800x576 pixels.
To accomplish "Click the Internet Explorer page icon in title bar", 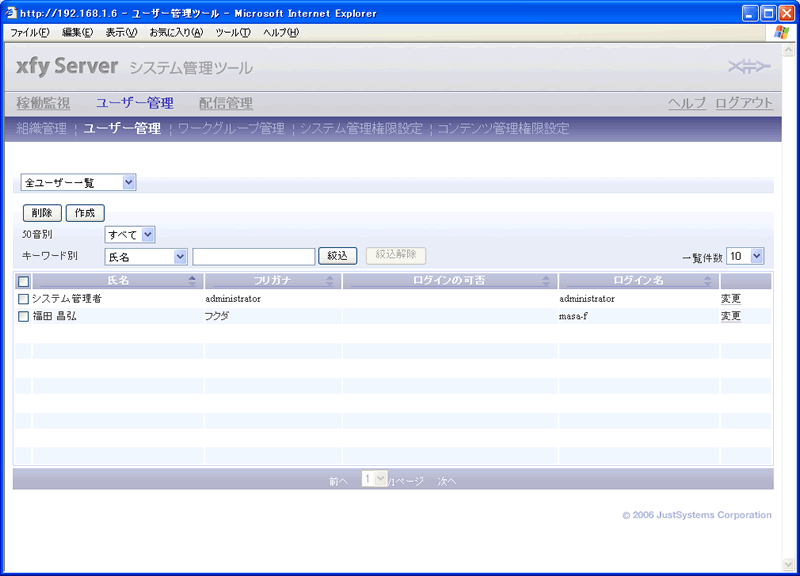I will (x=11, y=13).
